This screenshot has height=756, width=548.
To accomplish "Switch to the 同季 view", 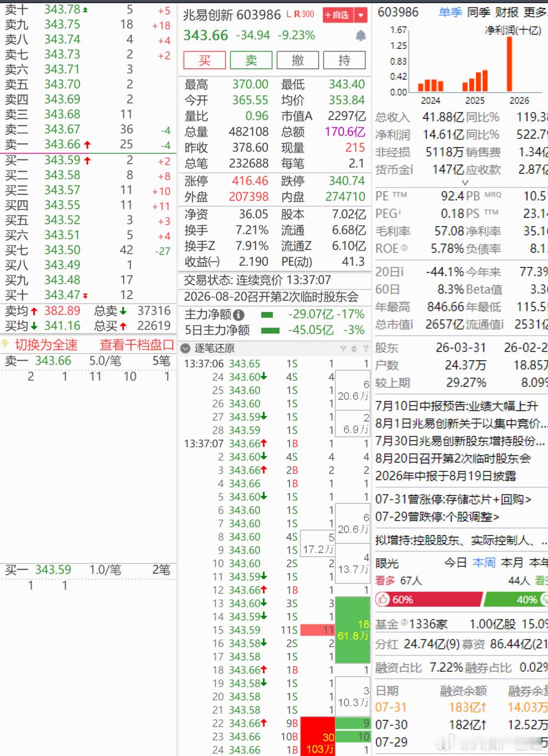I will pyautogui.click(x=478, y=12).
